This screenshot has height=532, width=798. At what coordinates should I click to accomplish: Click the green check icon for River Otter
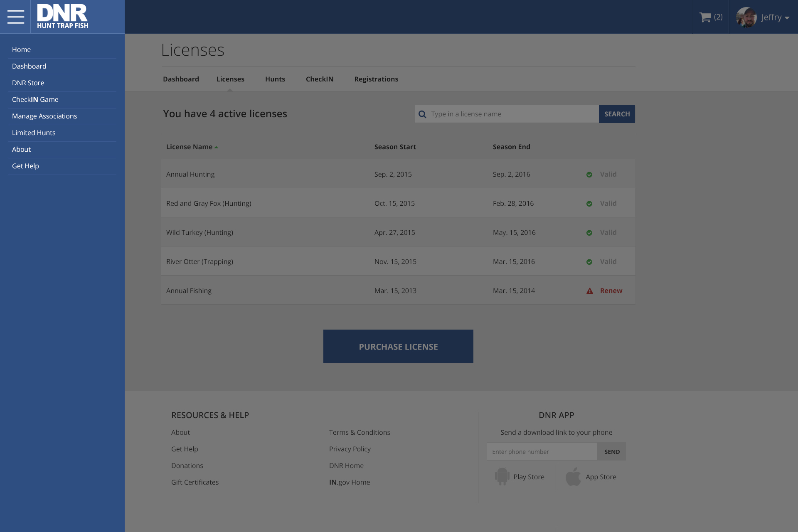coord(589,262)
